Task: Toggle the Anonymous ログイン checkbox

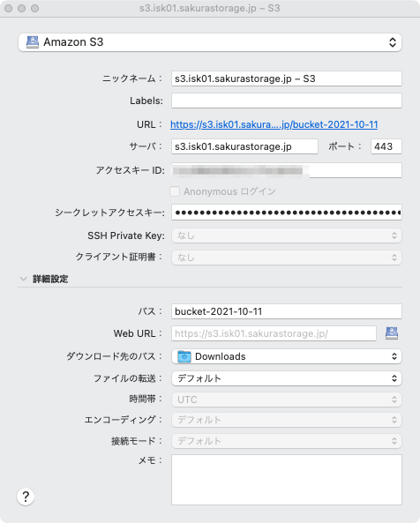Action: pos(175,191)
